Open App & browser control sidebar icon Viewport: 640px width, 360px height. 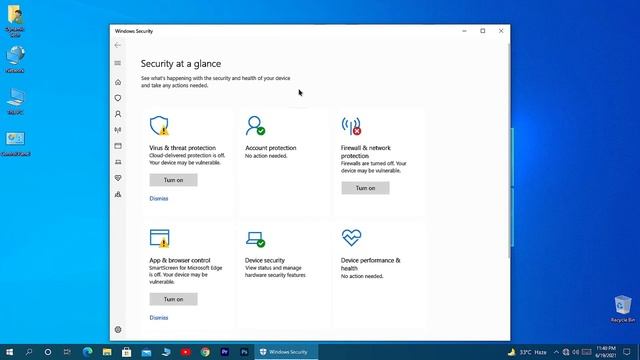(x=118, y=146)
